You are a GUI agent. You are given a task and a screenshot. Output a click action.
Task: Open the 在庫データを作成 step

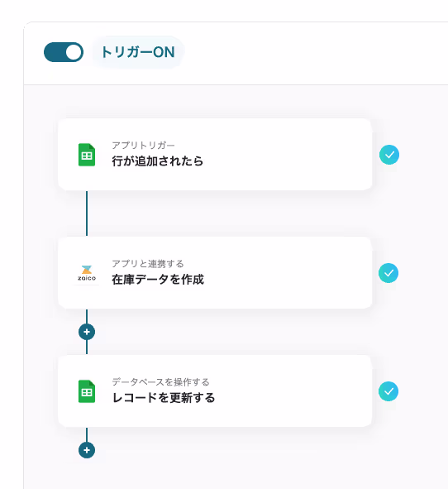point(215,273)
